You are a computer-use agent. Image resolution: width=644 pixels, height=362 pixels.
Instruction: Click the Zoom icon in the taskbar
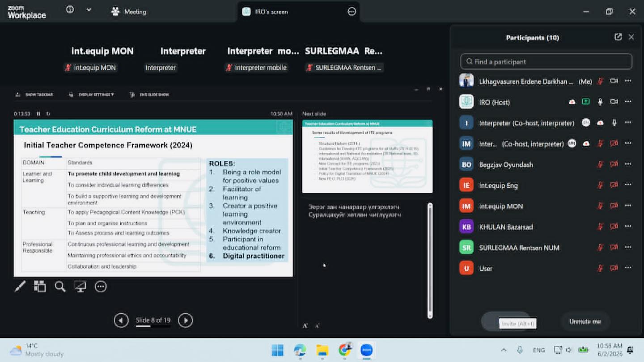(x=367, y=350)
